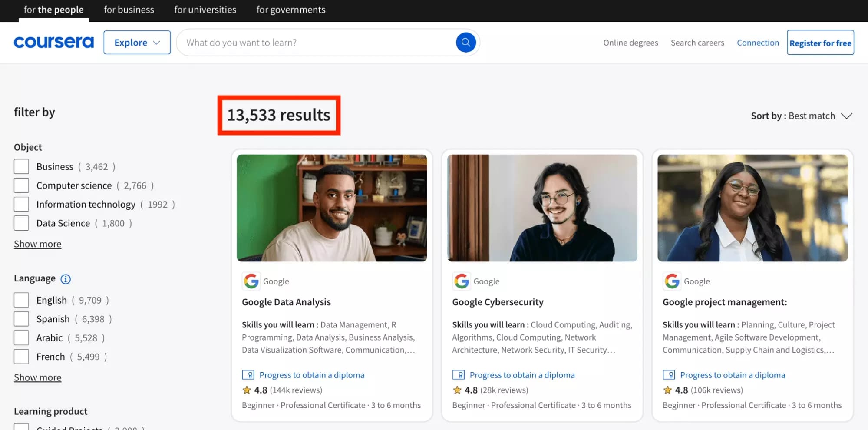Image resolution: width=868 pixels, height=430 pixels.
Task: Open the Sort by Best match dropdown
Action: (802, 116)
